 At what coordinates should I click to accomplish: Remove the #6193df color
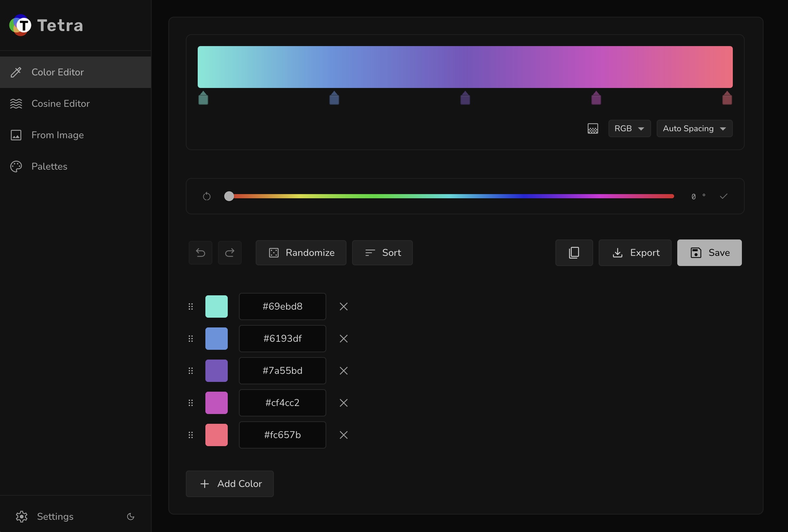[344, 339]
